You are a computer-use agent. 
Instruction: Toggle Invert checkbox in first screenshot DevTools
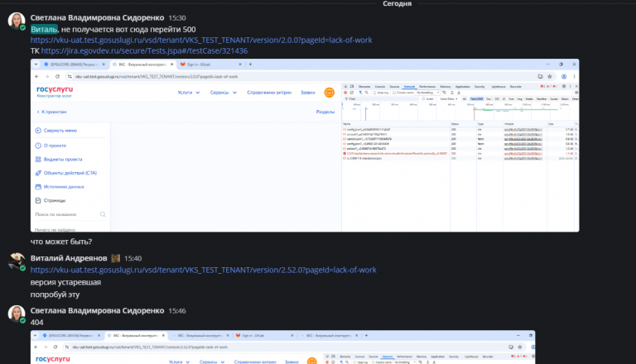click(423, 99)
